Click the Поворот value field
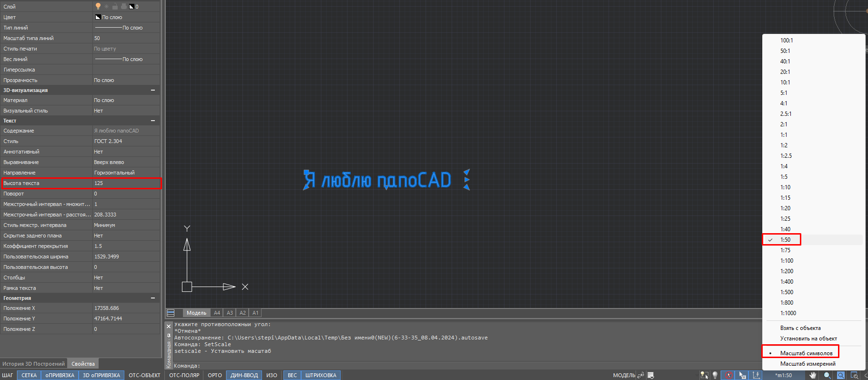868x380 pixels. click(127, 194)
